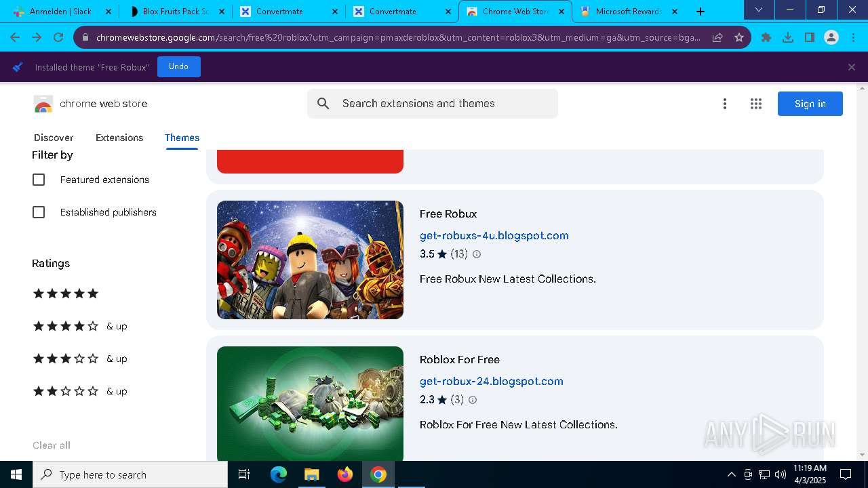This screenshot has width=868, height=488.
Task: Close the Blox Fruits Pack tab
Action: click(222, 12)
